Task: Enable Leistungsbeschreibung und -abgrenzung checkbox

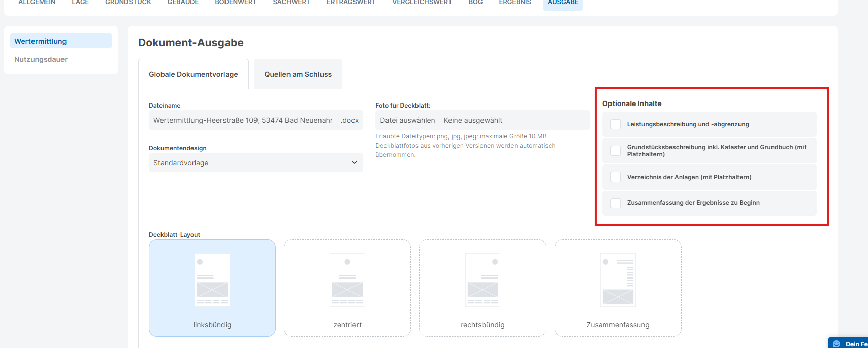Action: click(616, 124)
